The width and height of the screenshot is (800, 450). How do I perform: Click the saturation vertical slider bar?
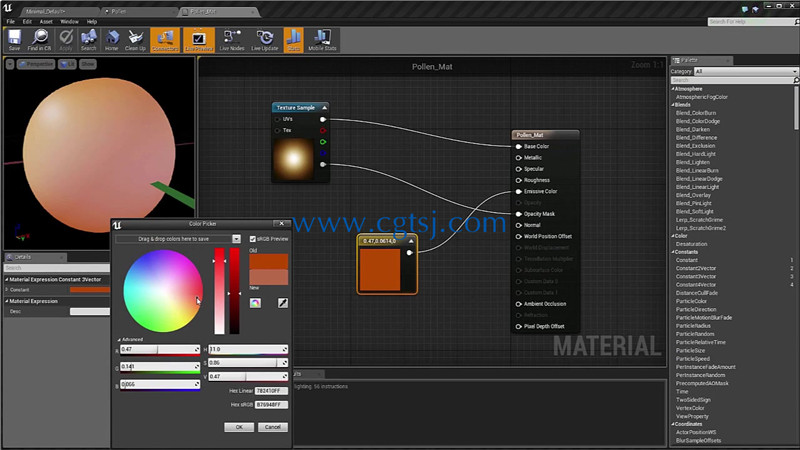coord(219,291)
